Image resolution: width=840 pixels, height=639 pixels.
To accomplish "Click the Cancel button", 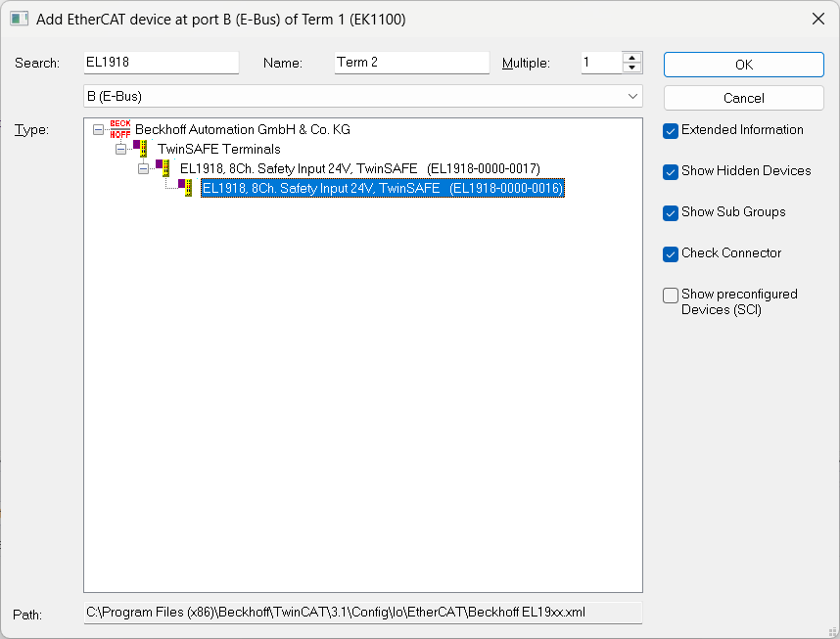I will 744,98.
